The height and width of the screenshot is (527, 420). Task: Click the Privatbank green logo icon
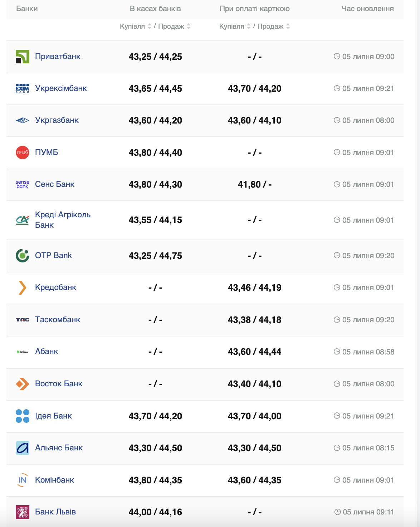click(22, 57)
